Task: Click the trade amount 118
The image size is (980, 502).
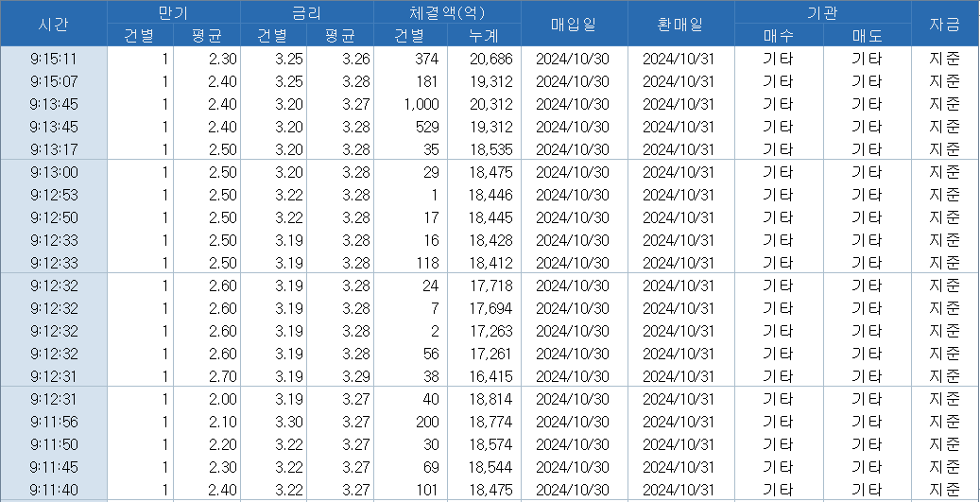Action: pyautogui.click(x=427, y=263)
